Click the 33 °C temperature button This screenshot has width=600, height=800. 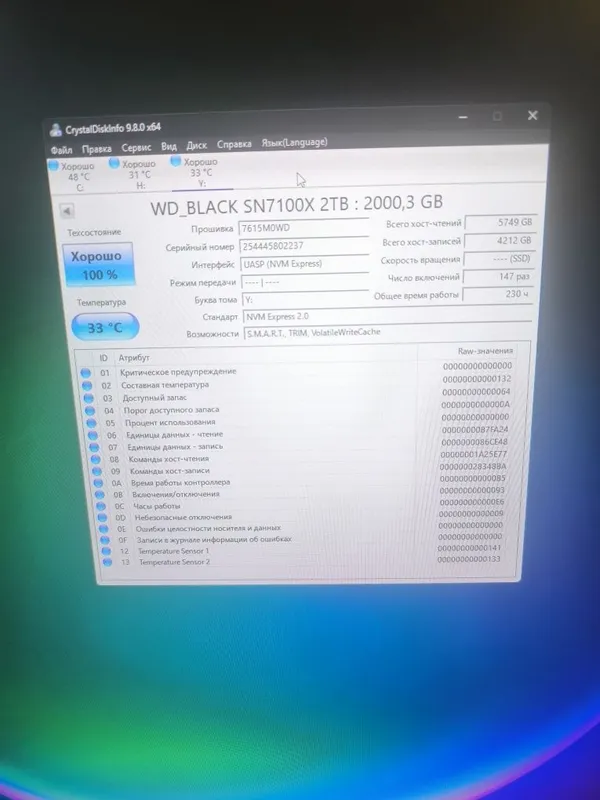(x=105, y=327)
